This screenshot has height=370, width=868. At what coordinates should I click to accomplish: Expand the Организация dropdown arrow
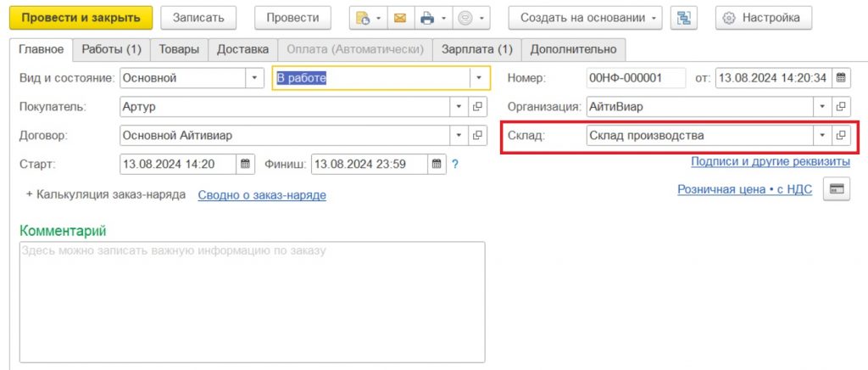click(822, 106)
